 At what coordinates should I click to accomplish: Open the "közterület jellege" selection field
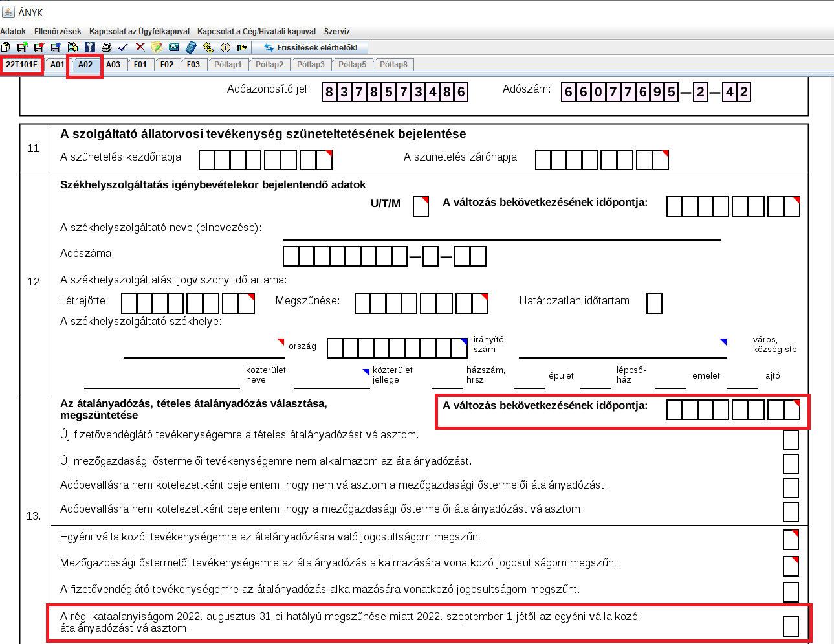(x=331, y=380)
